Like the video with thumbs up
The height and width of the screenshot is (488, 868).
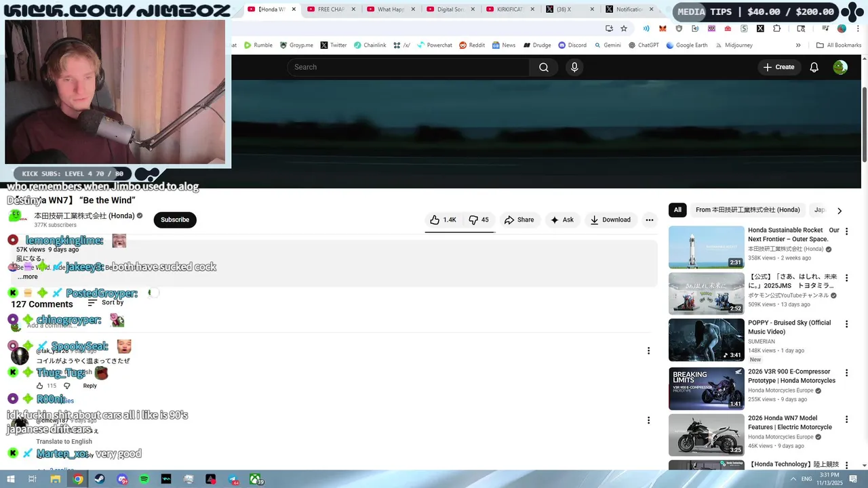[x=443, y=220]
